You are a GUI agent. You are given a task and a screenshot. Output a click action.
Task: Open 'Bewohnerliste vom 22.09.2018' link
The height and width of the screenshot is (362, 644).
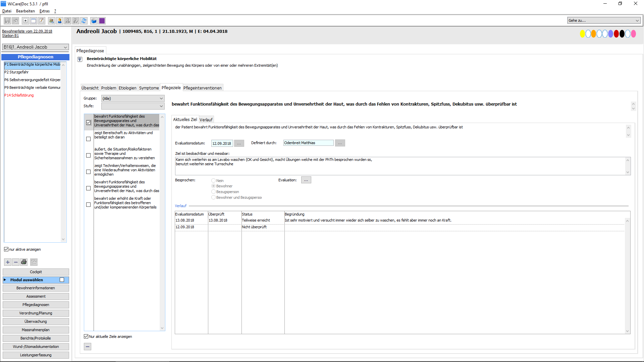coord(27,31)
